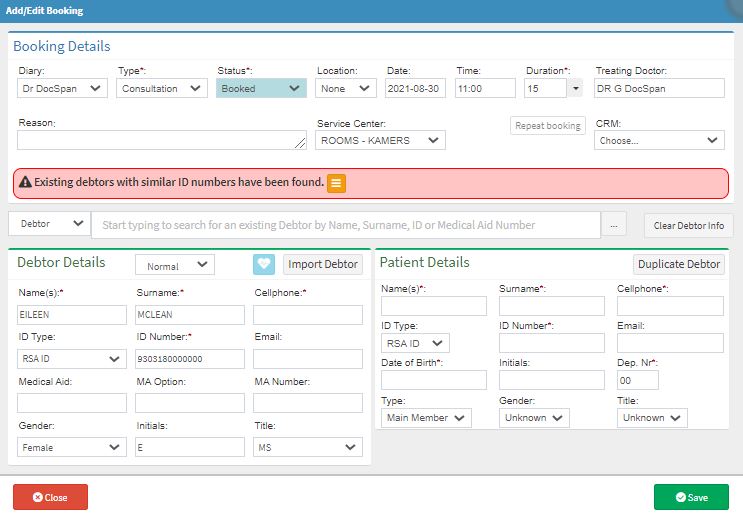
Task: Click Clear Debtor Info button
Action: [688, 225]
